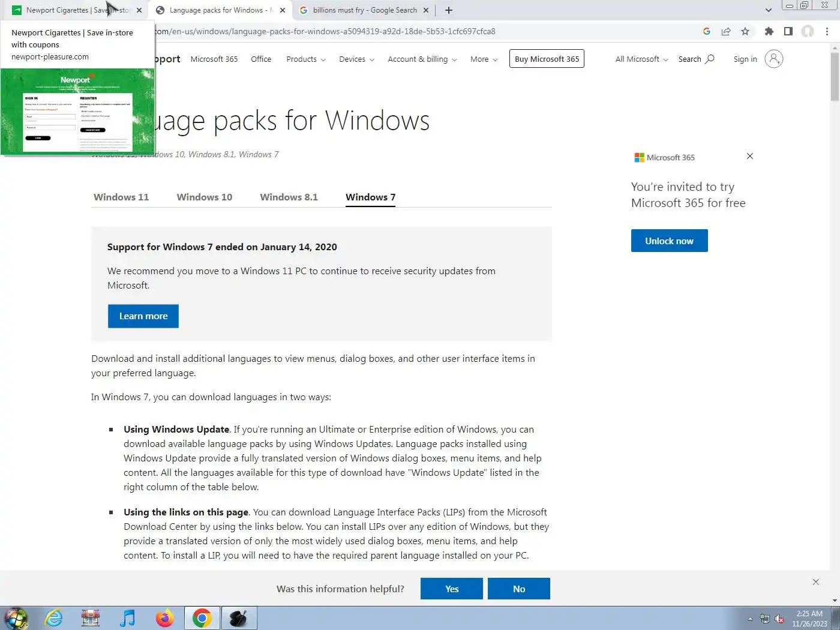Show hidden system tray icons arrow
Viewport: 840px width, 630px height.
coord(750,619)
